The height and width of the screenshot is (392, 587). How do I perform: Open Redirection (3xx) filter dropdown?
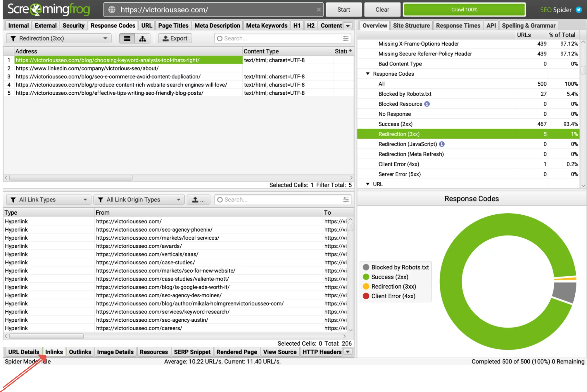(58, 39)
